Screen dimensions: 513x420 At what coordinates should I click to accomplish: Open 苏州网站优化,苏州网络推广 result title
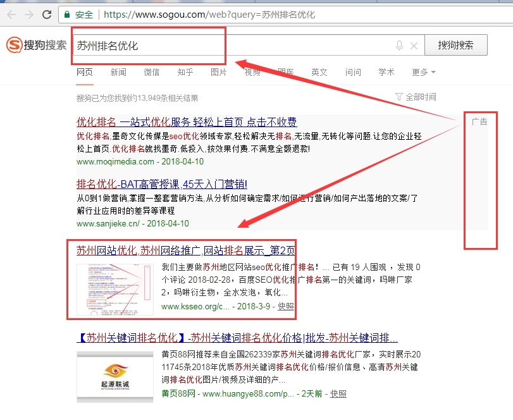coord(185,250)
